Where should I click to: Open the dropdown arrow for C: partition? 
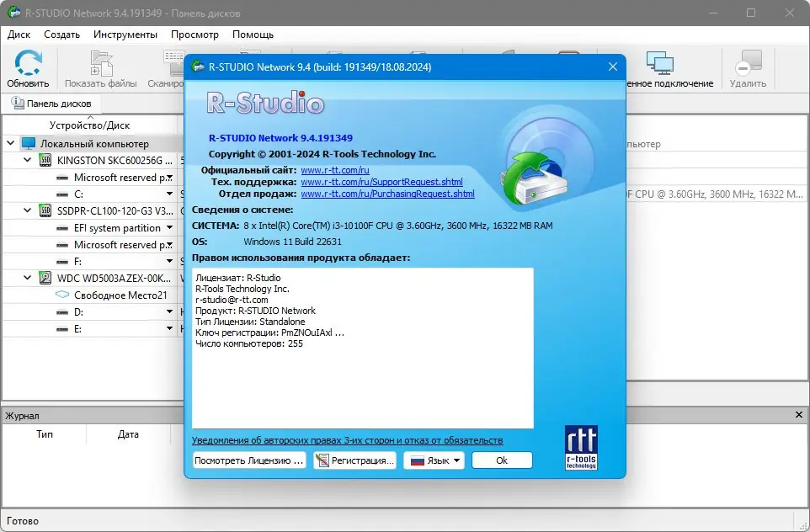coord(169,194)
